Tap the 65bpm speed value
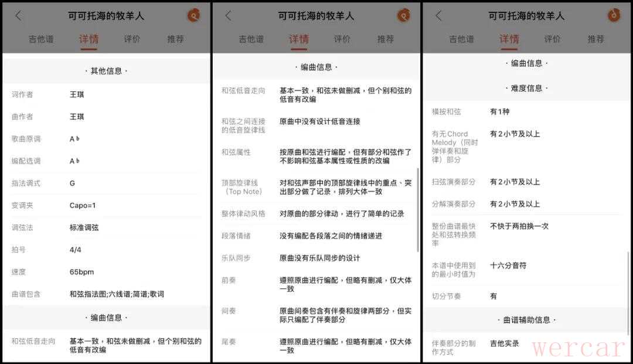This screenshot has width=633, height=364. click(81, 272)
